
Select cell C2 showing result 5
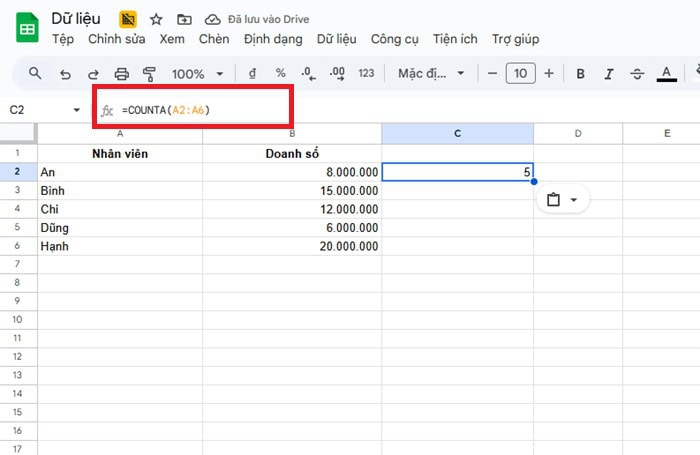click(458, 172)
